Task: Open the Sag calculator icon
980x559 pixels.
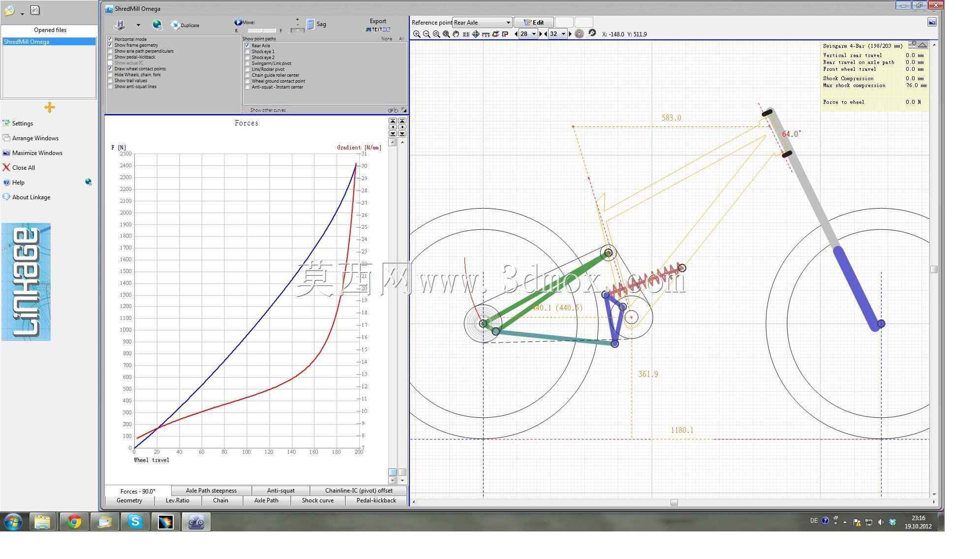Action: (310, 24)
